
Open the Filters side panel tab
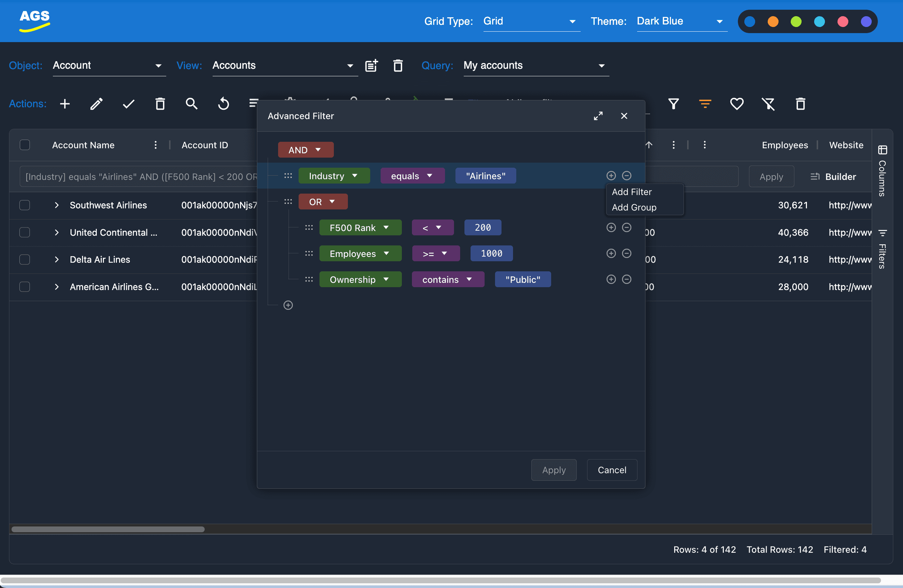point(882,249)
